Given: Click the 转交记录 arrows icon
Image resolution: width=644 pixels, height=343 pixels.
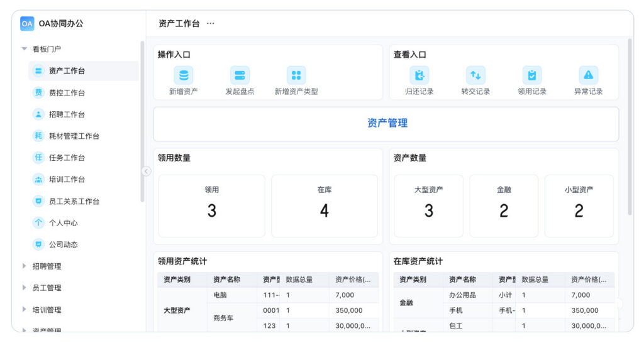Looking at the screenshot, I should 475,75.
